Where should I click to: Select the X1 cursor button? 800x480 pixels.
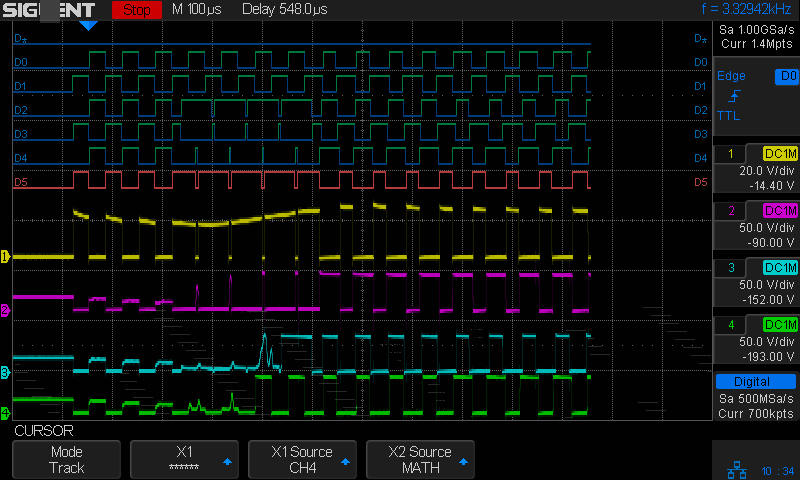pos(184,459)
